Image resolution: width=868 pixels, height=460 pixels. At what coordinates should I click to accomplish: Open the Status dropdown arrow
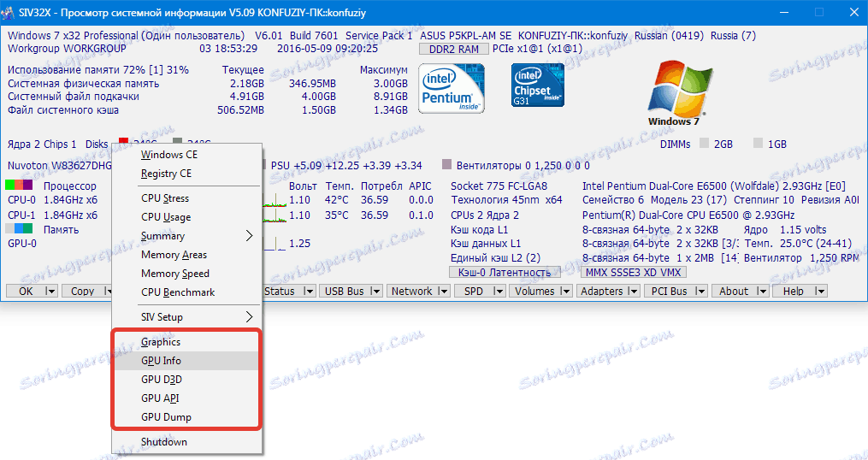310,292
